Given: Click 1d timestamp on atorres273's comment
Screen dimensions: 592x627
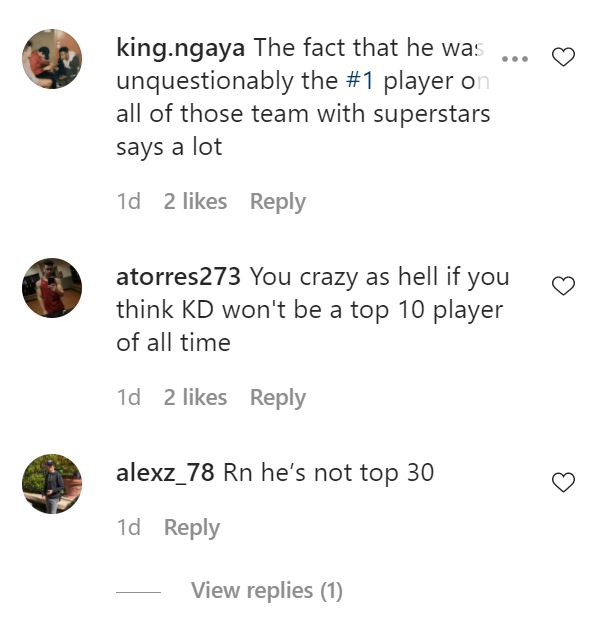Looking at the screenshot, I should [x=128, y=397].
